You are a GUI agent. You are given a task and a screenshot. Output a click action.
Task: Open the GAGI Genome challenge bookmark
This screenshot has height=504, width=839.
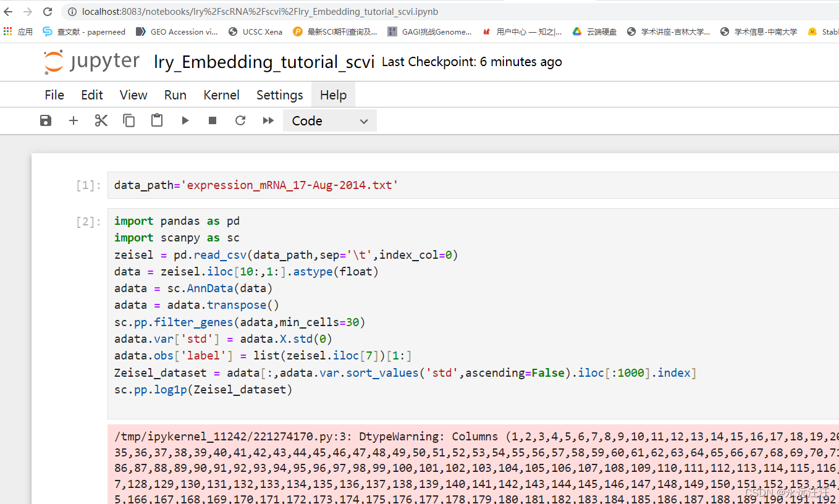pyautogui.click(x=429, y=31)
